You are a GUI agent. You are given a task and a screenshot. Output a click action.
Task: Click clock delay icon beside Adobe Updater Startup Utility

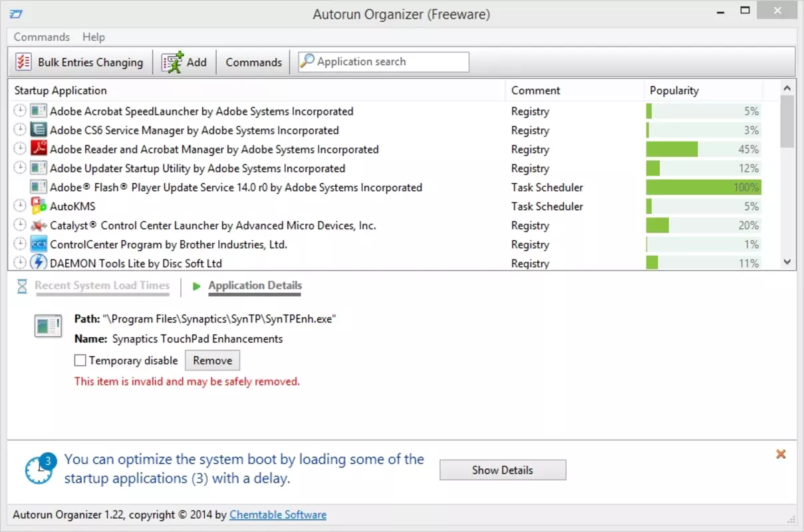click(x=20, y=168)
